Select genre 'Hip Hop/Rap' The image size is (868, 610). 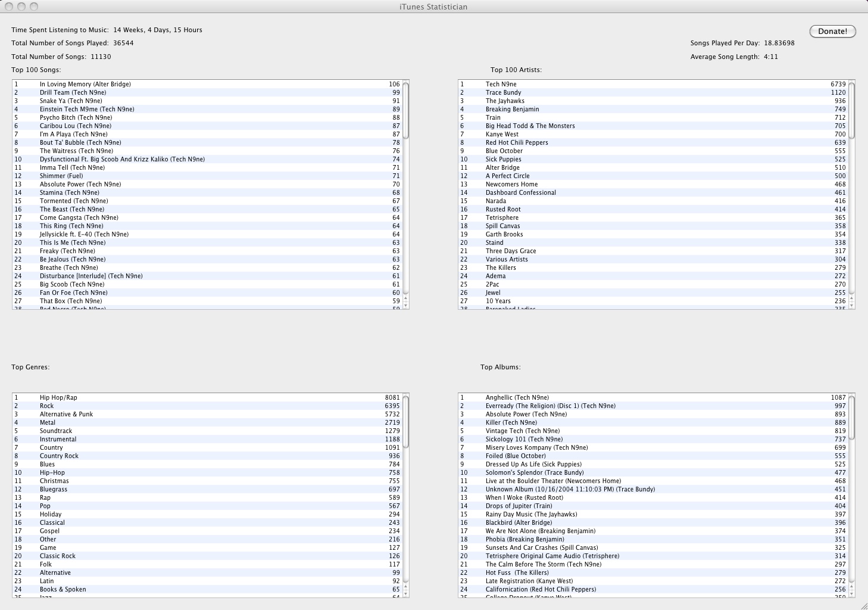coord(207,397)
